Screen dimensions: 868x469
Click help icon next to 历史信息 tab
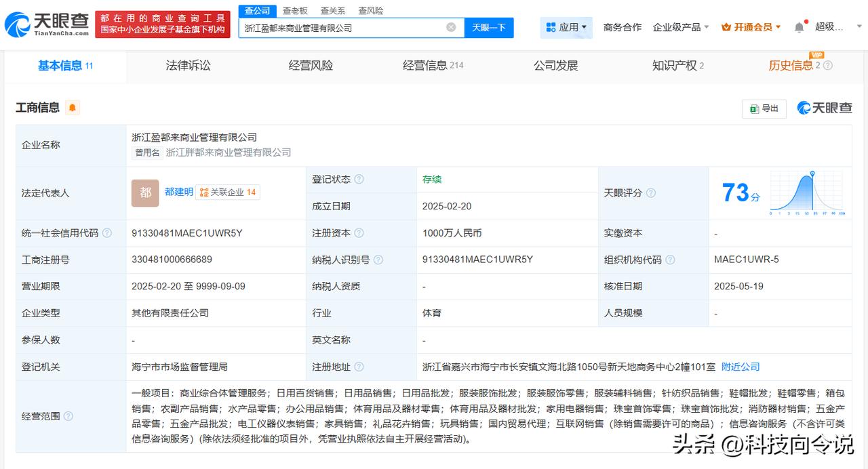coord(827,66)
